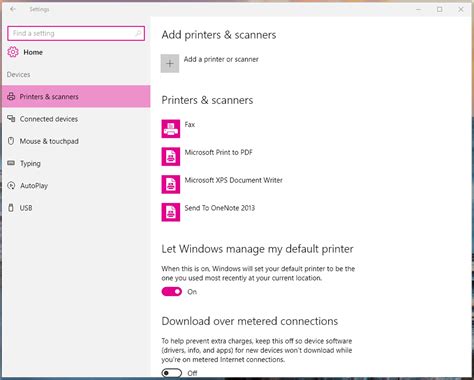Click the plus icon to add a printer

click(170, 63)
